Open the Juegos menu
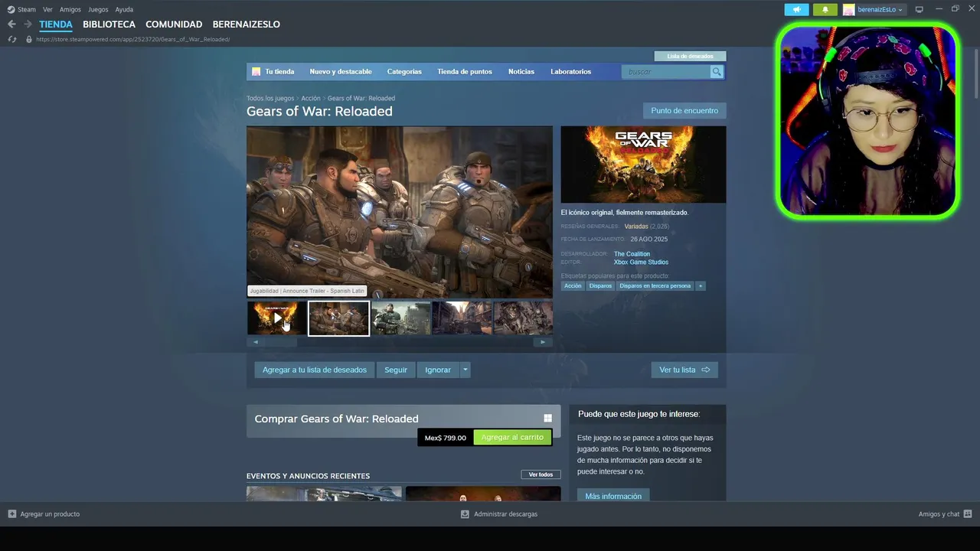The width and height of the screenshot is (980, 551). pyautogui.click(x=98, y=9)
